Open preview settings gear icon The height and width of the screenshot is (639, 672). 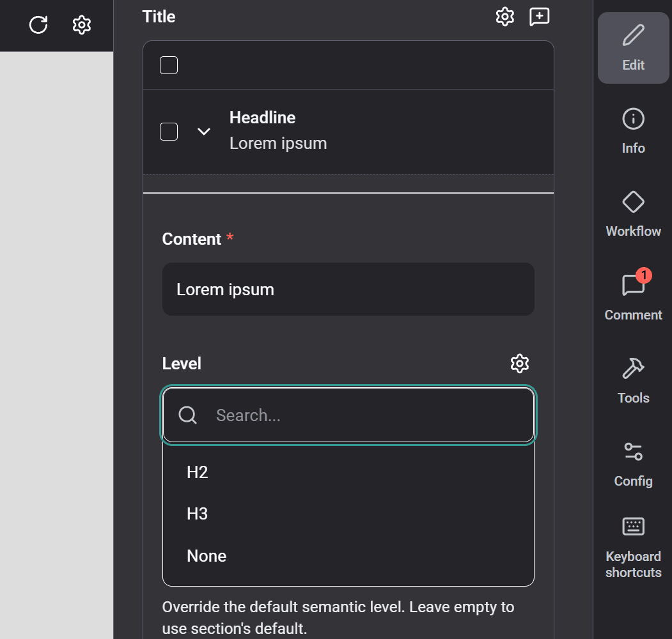[81, 25]
